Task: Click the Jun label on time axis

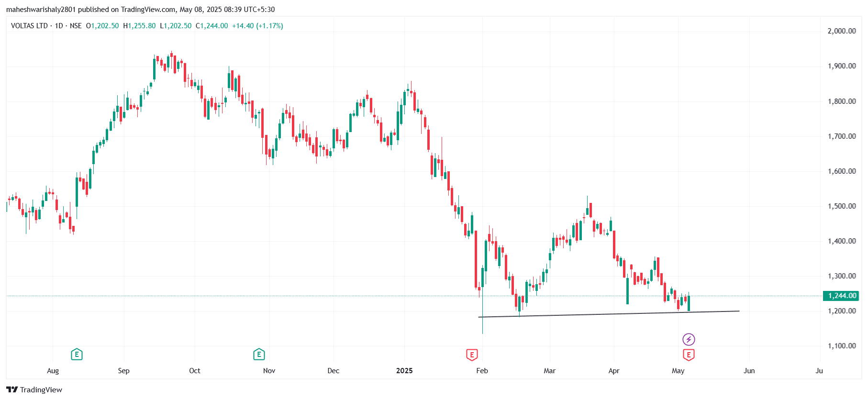Action: [749, 371]
